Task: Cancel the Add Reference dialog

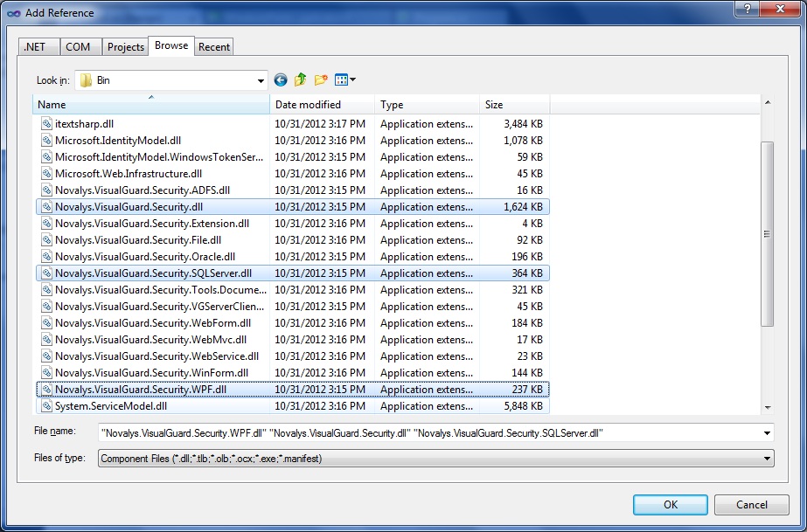Action: coord(751,504)
